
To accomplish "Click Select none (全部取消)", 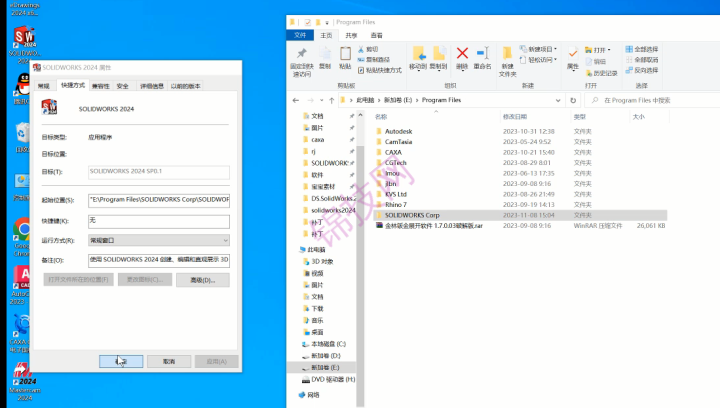I will click(642, 60).
